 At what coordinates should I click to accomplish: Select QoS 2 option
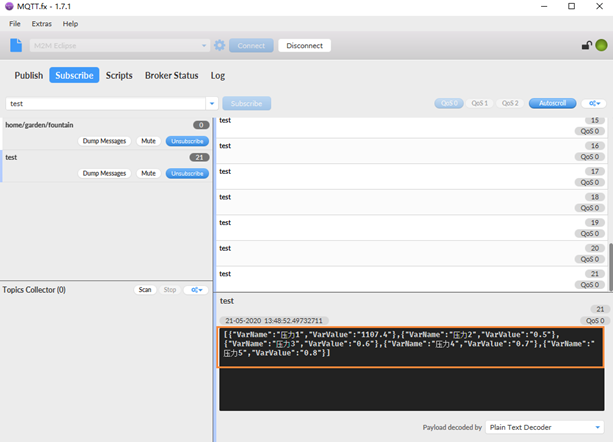click(510, 103)
